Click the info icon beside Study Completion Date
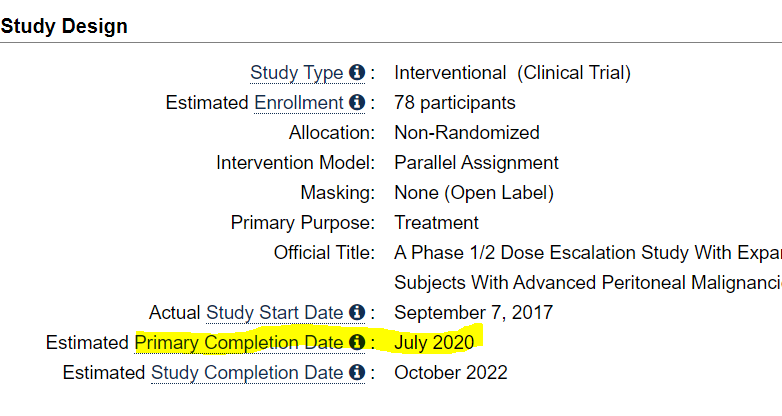 (357, 372)
